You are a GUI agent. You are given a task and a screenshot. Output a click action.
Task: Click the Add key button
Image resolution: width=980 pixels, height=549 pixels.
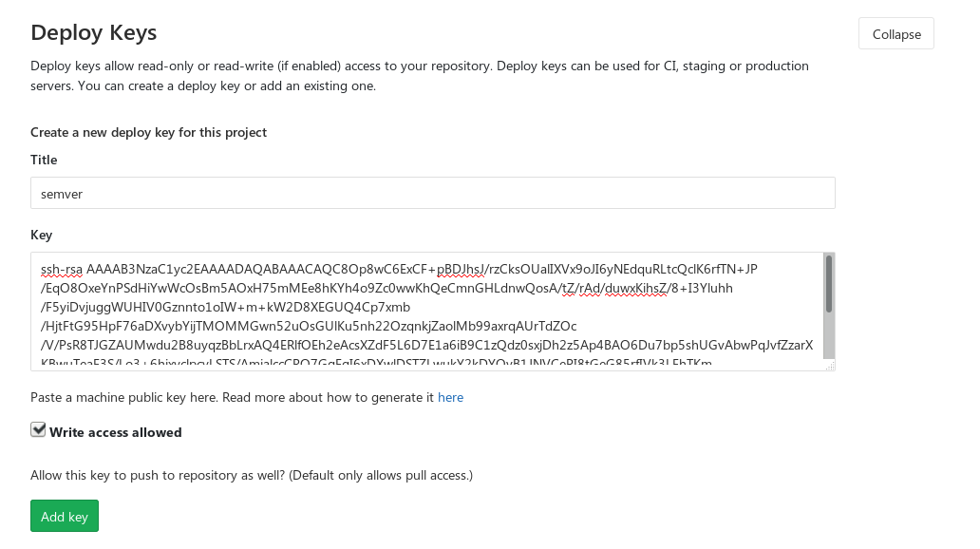64,516
